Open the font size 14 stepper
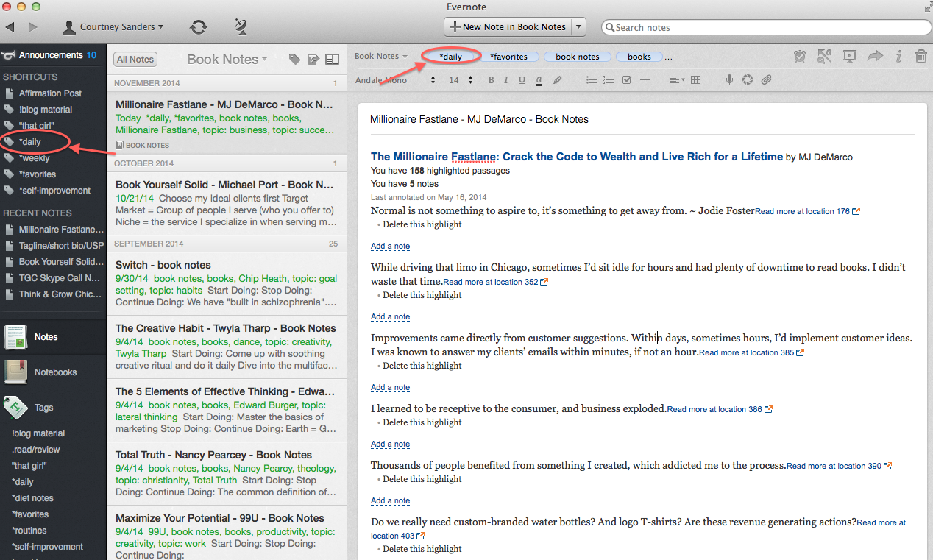Screen dimensions: 933x560 pos(461,80)
